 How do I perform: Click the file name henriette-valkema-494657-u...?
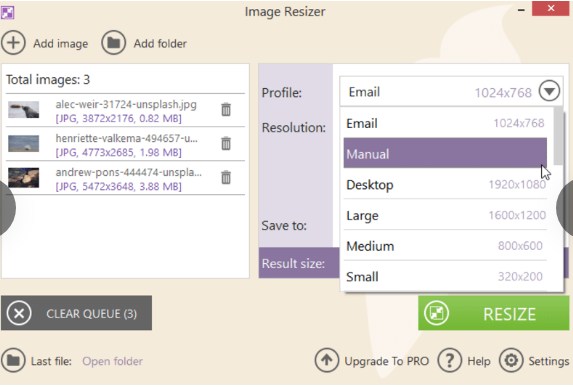tap(126, 138)
